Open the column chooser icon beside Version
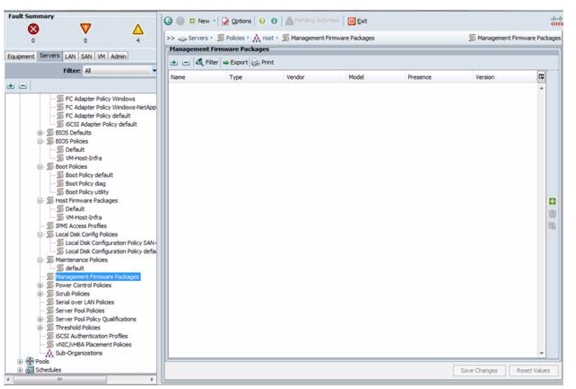 coord(541,77)
